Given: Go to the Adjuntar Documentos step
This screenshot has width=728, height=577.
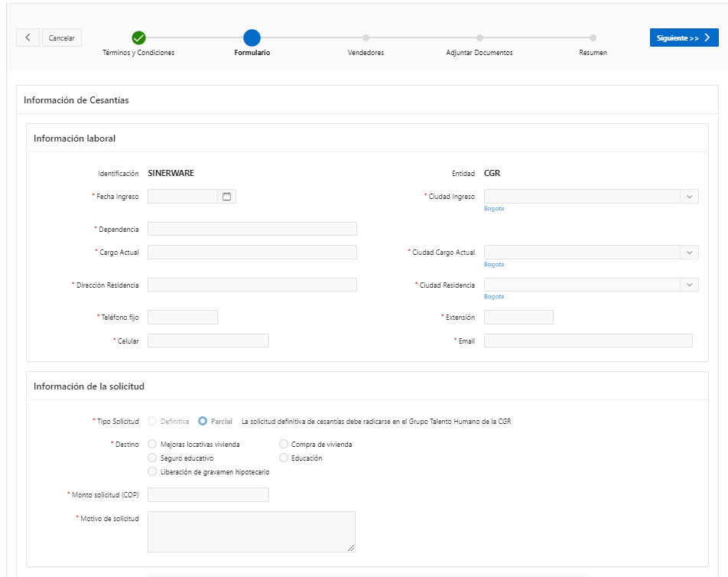Looking at the screenshot, I should point(479,37).
